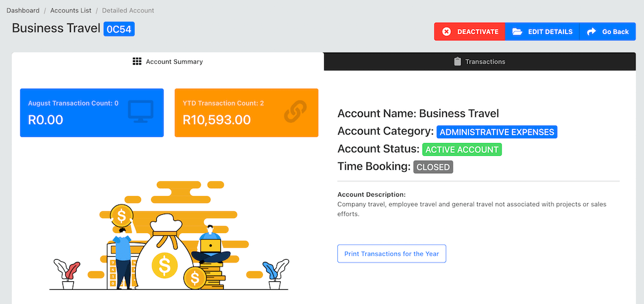Click the grid icon beside Account Summary
Screen dimensions: 644x304
(x=137, y=61)
